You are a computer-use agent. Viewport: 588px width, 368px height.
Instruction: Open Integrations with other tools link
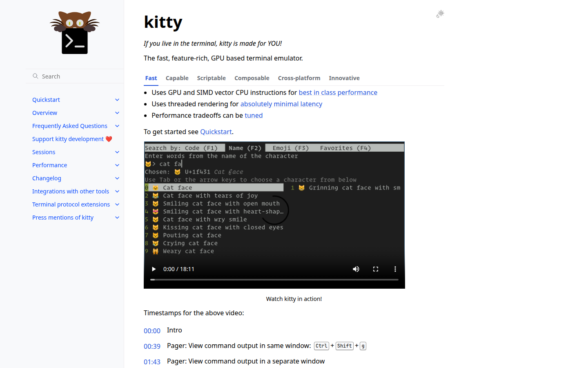click(x=71, y=191)
